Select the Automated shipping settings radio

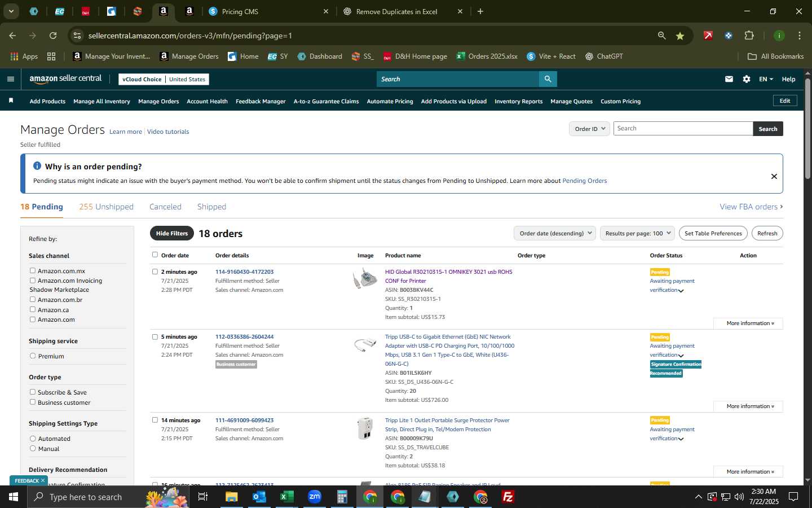(33, 439)
